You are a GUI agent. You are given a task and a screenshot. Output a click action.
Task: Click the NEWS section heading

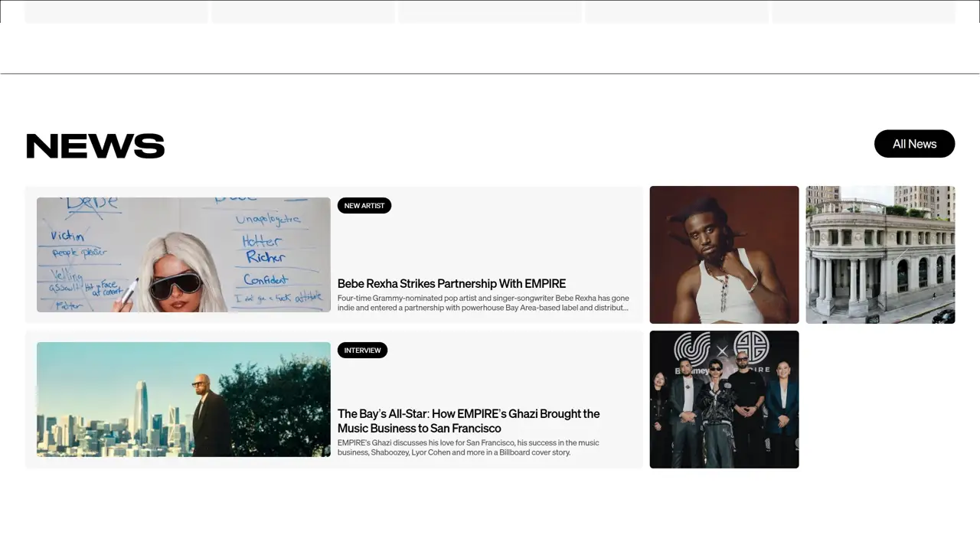click(x=96, y=146)
